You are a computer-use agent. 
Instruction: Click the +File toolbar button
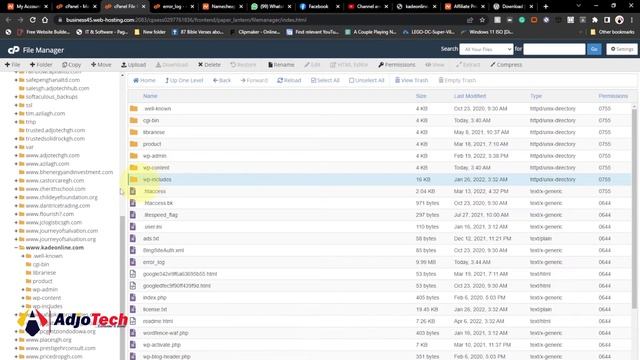pos(12,64)
